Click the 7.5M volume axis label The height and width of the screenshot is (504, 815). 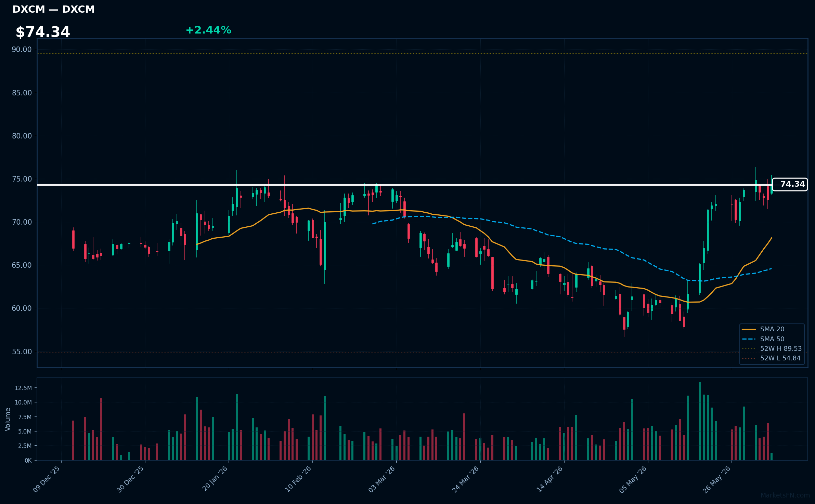[25, 417]
